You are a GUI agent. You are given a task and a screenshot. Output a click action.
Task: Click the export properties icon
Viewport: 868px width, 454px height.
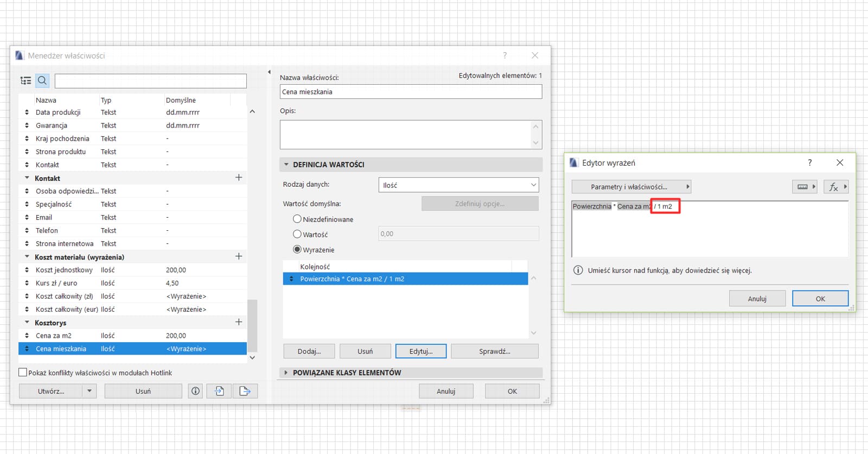pyautogui.click(x=245, y=391)
